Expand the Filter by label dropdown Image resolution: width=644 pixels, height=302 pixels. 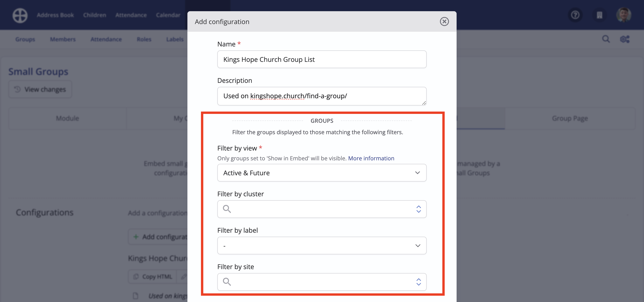tap(322, 246)
